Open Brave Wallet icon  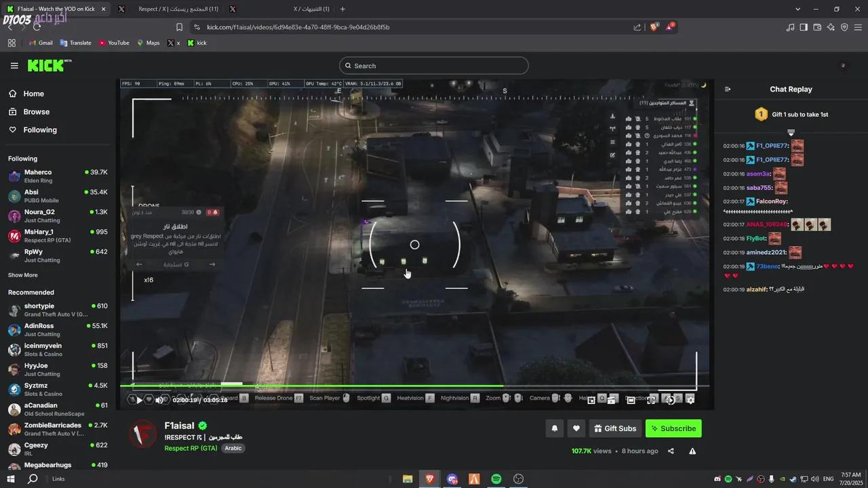(x=817, y=27)
